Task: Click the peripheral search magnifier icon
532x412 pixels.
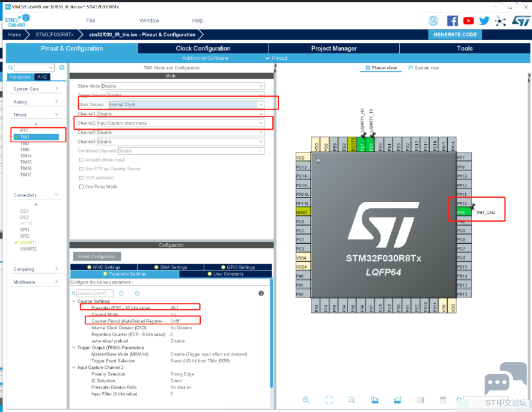Action: tap(10, 67)
